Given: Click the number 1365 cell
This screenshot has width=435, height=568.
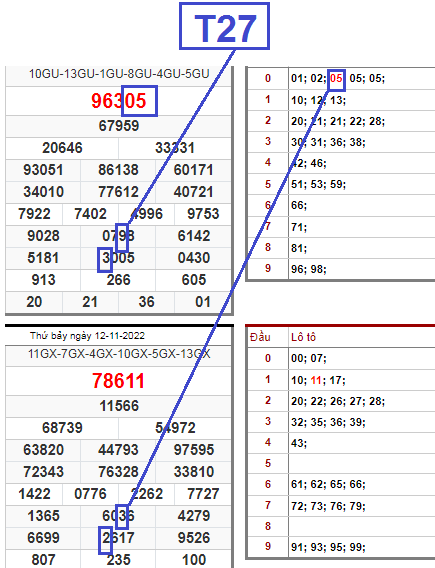Looking at the screenshot, I should pyautogui.click(x=43, y=516).
